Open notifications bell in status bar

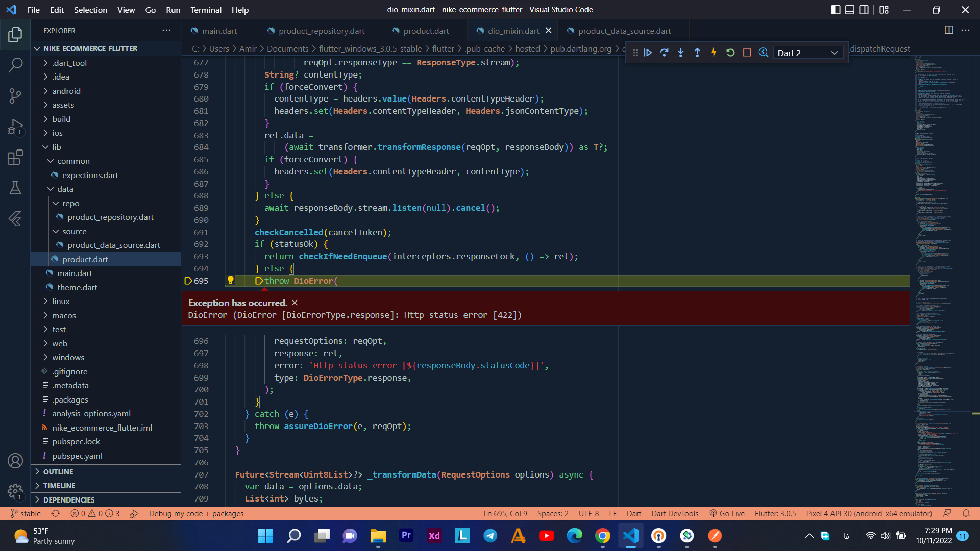[966, 514]
